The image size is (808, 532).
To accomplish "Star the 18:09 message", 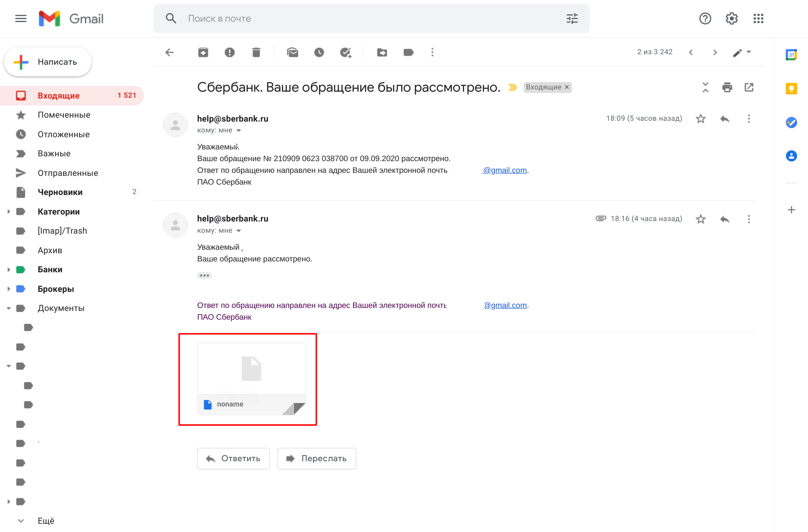I will pyautogui.click(x=701, y=119).
